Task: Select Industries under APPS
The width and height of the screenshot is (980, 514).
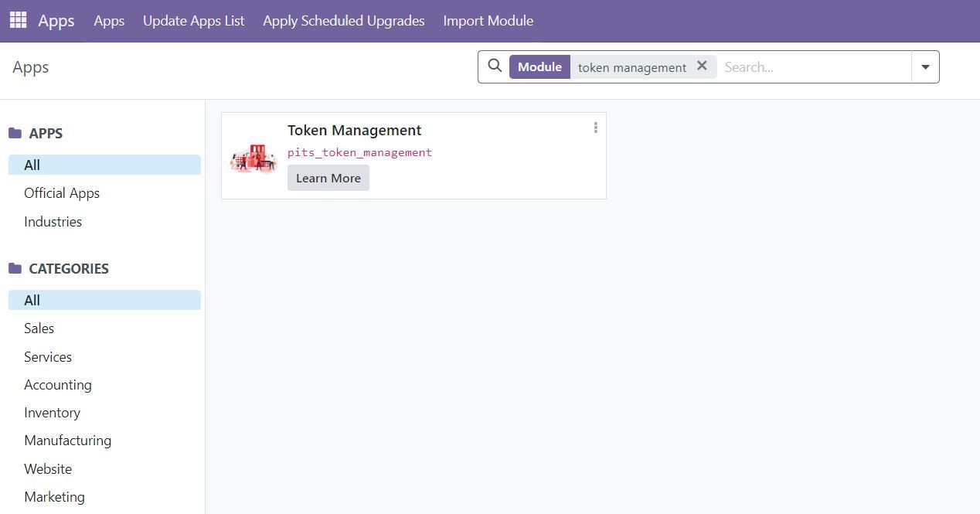Action: (53, 222)
